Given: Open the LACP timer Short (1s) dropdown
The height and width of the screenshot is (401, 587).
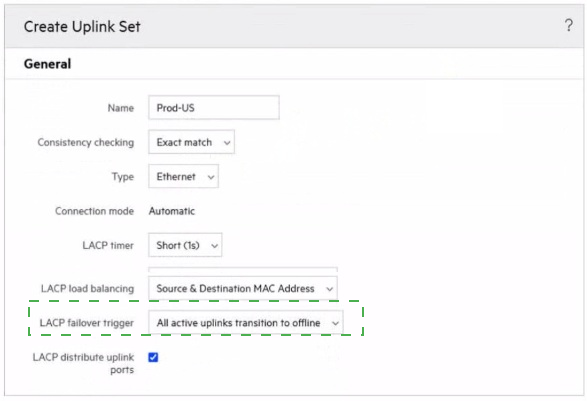Looking at the screenshot, I should click(x=185, y=245).
